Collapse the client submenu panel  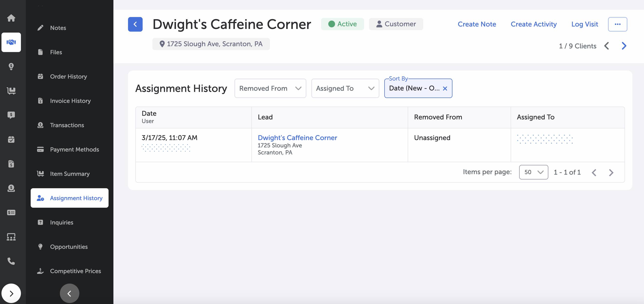69,293
